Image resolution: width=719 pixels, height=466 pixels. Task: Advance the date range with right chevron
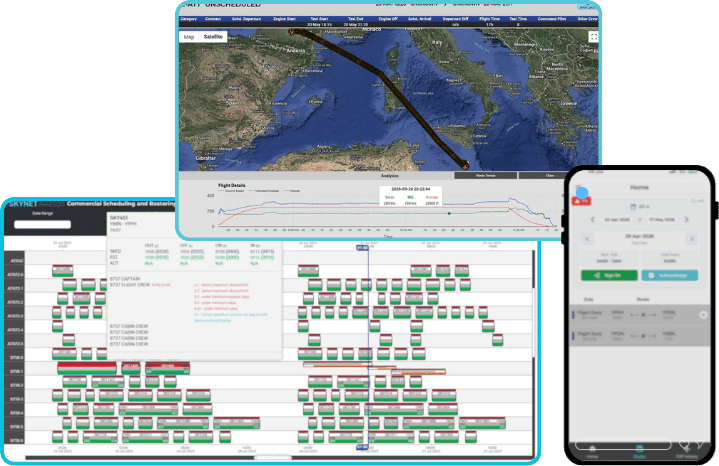point(686,219)
